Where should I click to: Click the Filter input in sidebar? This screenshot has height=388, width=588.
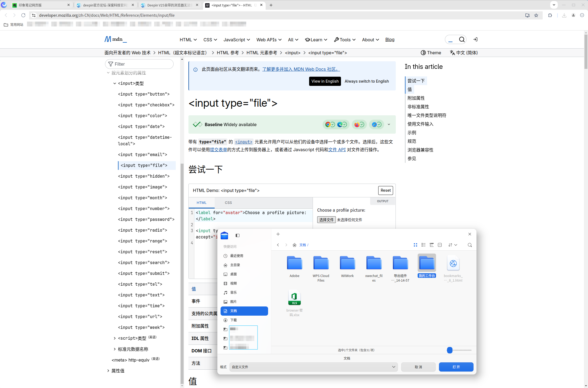(139, 64)
